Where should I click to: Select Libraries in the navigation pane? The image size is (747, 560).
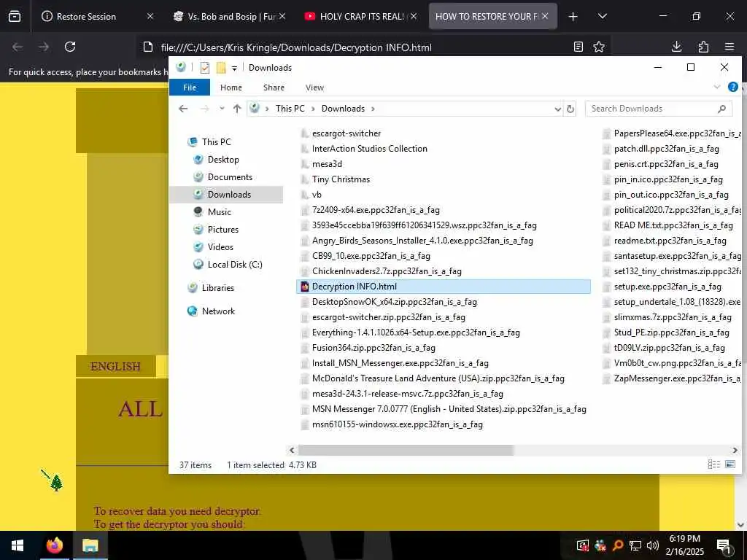click(x=217, y=288)
